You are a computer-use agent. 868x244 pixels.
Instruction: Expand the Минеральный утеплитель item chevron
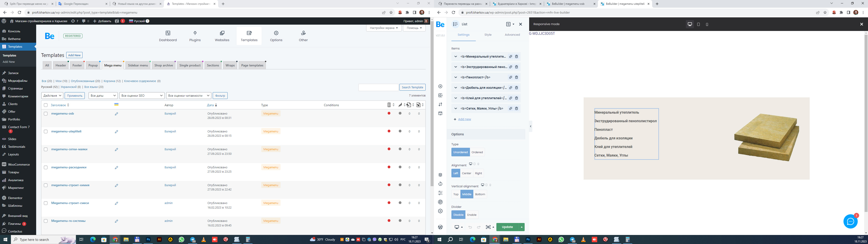[455, 57]
